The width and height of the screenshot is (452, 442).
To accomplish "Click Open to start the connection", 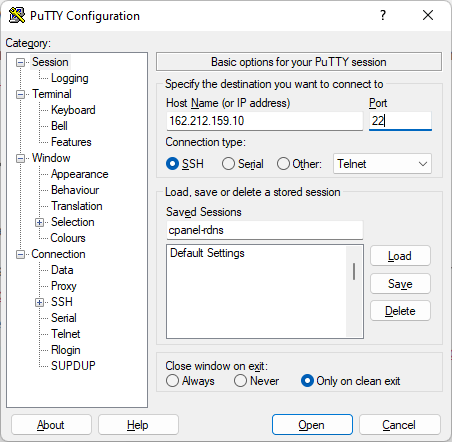I will [x=312, y=425].
